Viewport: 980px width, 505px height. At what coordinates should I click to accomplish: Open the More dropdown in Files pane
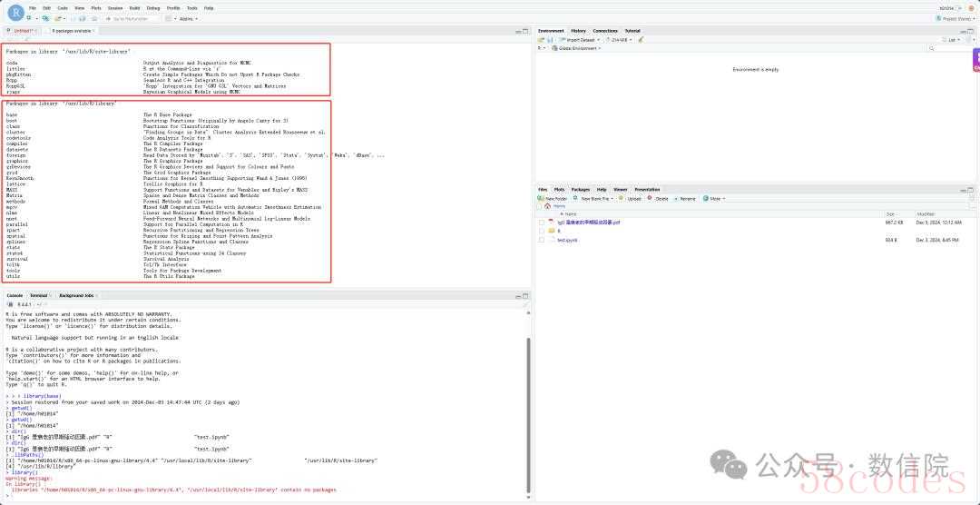(x=715, y=198)
